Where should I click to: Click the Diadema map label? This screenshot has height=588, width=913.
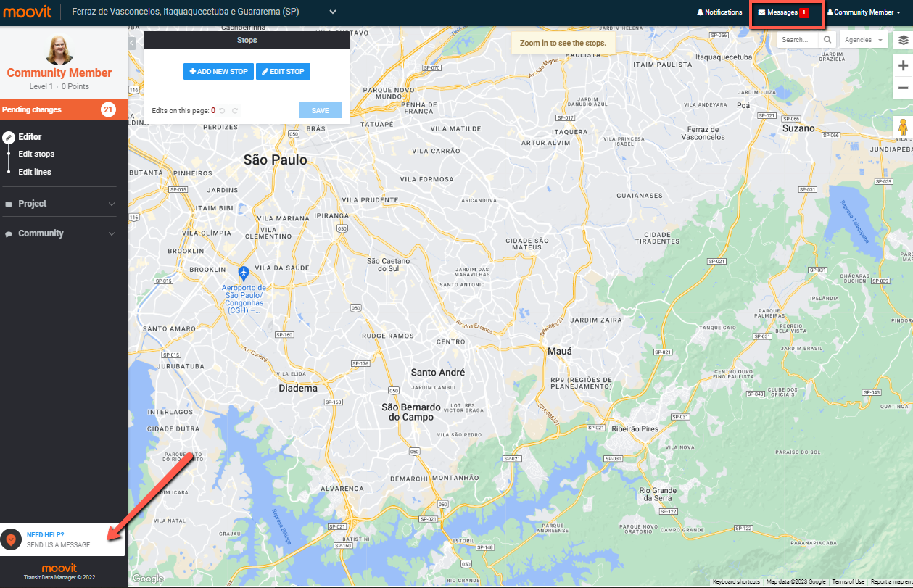point(298,388)
